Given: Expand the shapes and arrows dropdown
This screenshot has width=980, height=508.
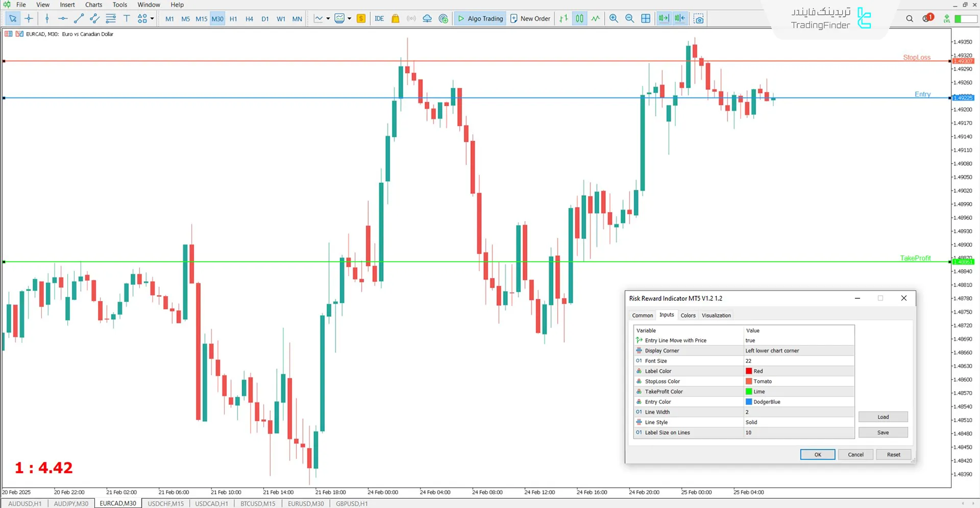Looking at the screenshot, I should click(151, 18).
